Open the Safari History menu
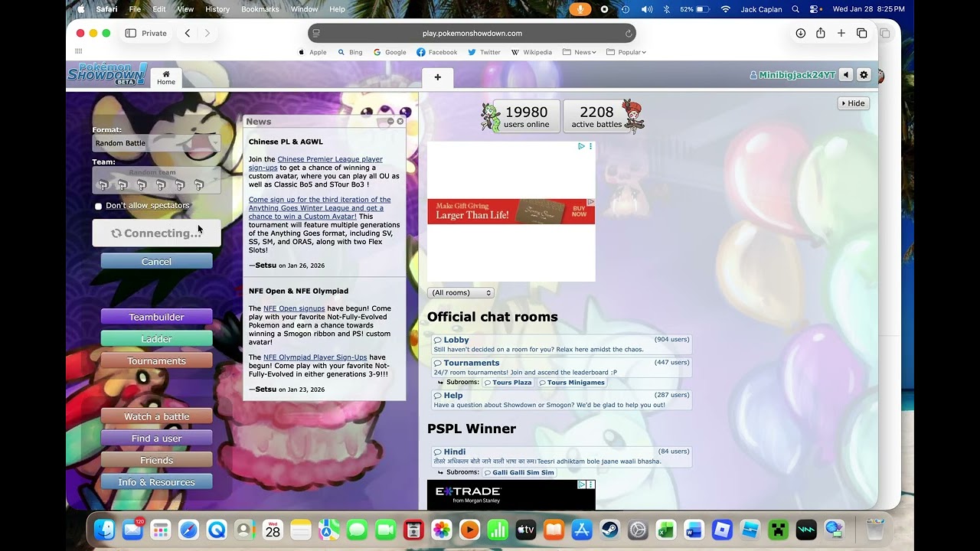The height and width of the screenshot is (551, 980). coord(217,9)
